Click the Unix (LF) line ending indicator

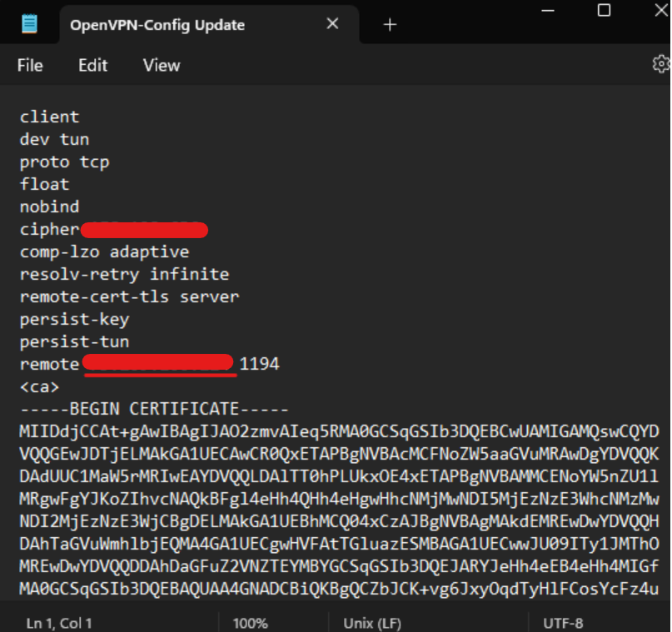(x=372, y=623)
